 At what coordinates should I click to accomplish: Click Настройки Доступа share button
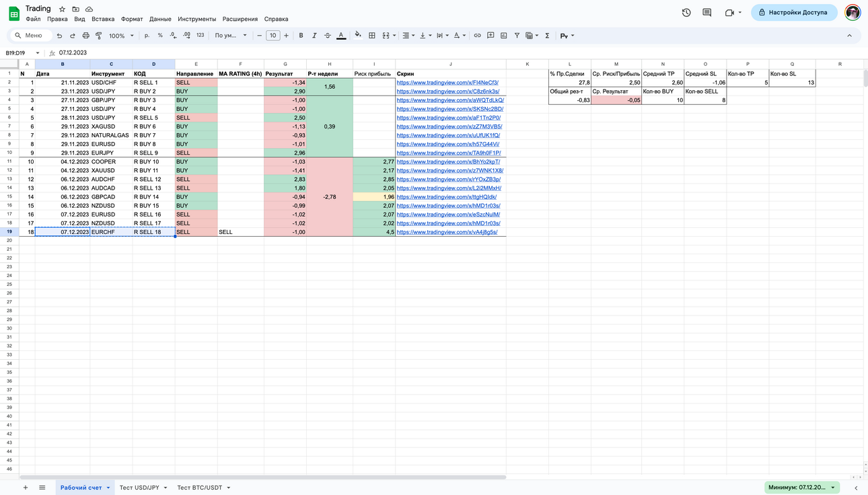(x=794, y=12)
